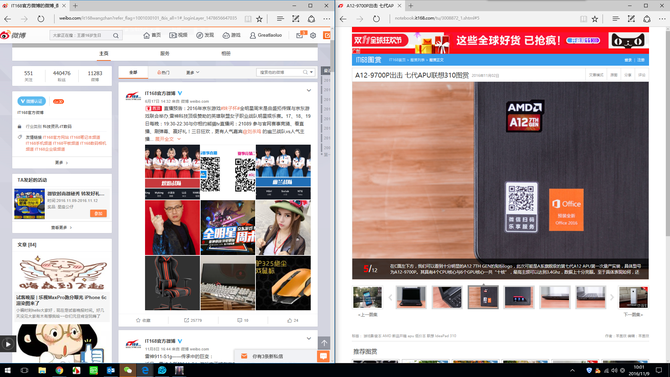Click the search magnifier in the Weibo header
The width and height of the screenshot is (670, 377).
coord(116,35)
